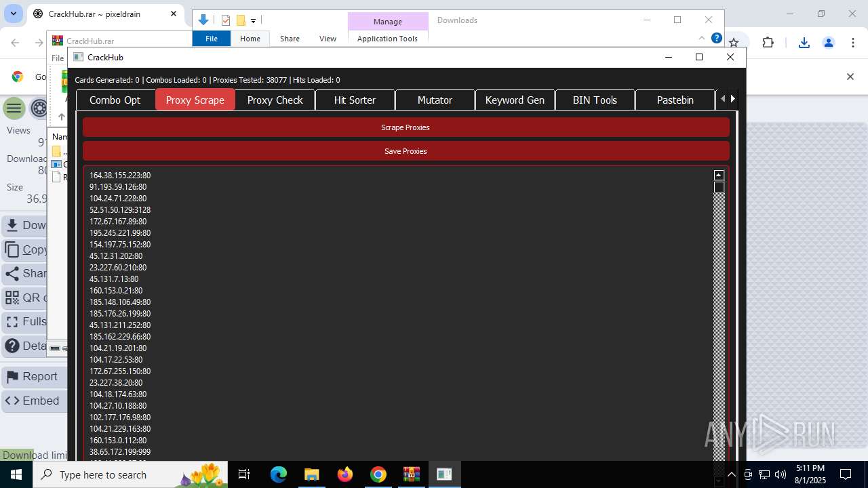
Task: Expand Customize Quick Access Toolbar dropdown
Action: 253,21
